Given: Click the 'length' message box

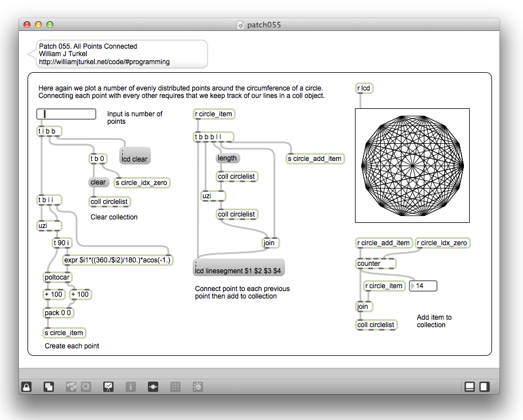Looking at the screenshot, I should (x=227, y=158).
